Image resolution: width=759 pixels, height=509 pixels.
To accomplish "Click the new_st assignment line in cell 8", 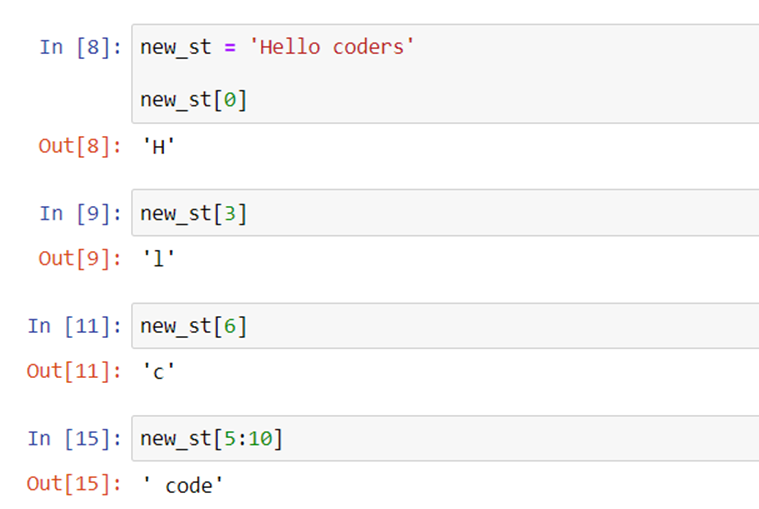I will point(277,47).
